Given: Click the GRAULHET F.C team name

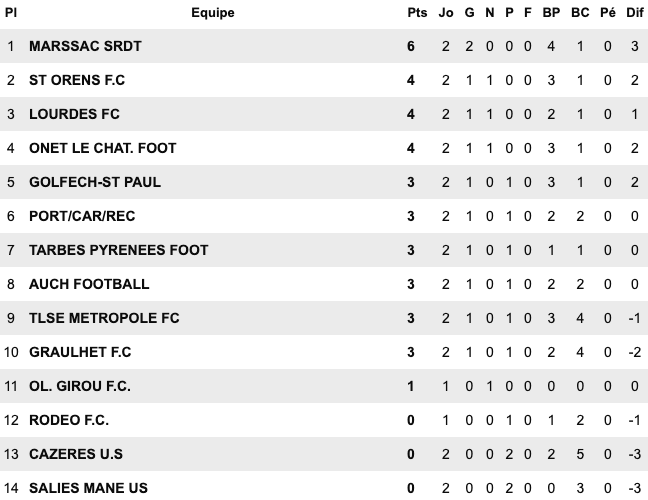Looking at the screenshot, I should point(80,352).
